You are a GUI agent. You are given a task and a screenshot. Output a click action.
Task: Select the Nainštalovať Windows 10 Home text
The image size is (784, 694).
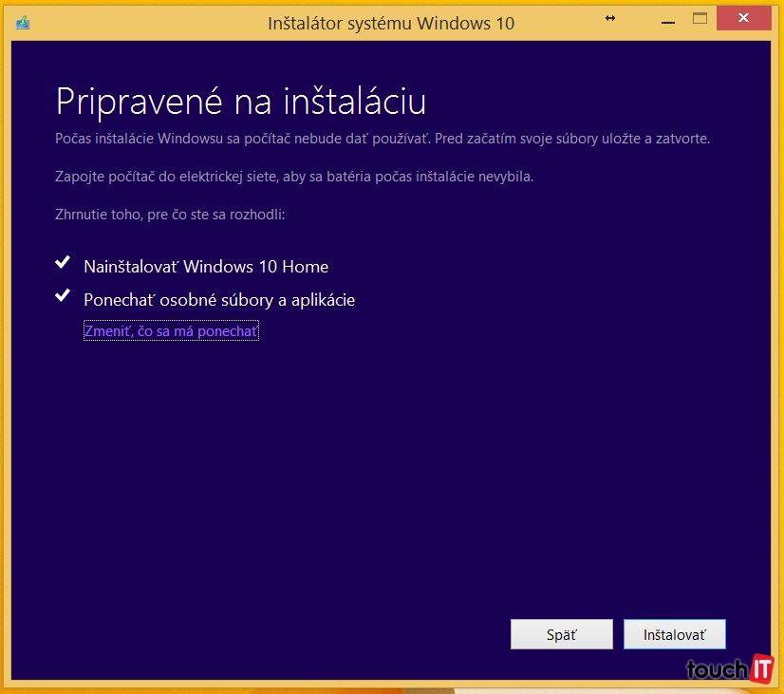pyautogui.click(x=206, y=267)
